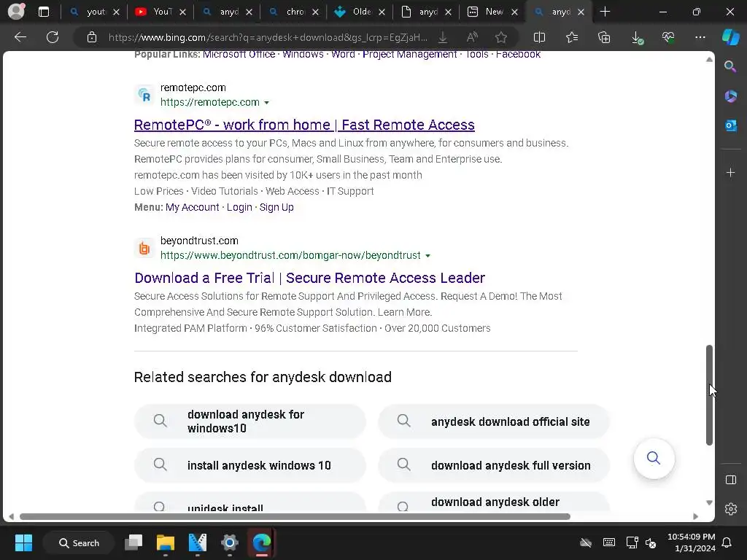
Task: Toggle sidebar panel icon at bottom
Action: click(730, 480)
